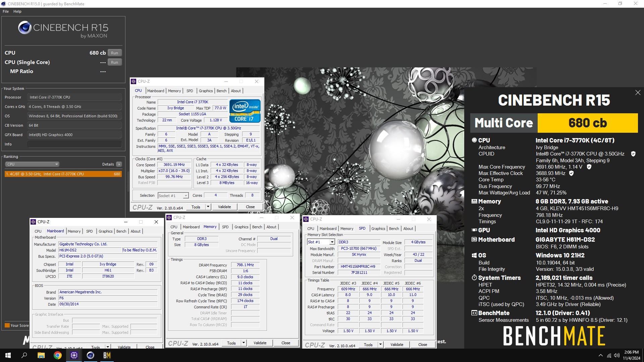The image size is (644, 362).
Task: Open Cinebench Help menu
Action: point(17,11)
